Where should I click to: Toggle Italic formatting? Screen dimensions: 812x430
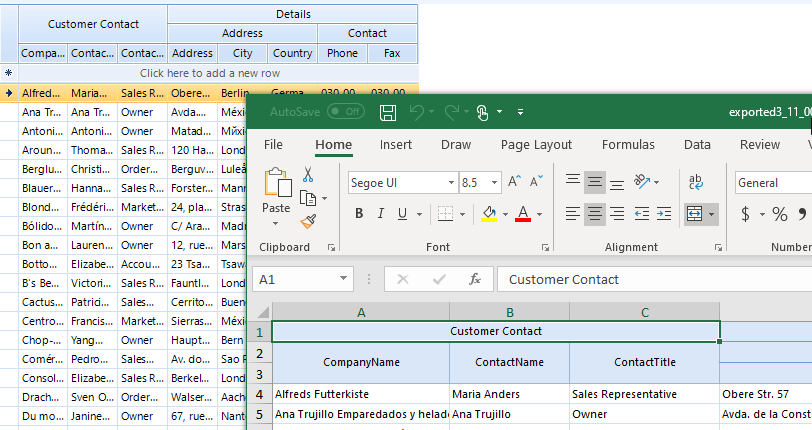(x=381, y=214)
